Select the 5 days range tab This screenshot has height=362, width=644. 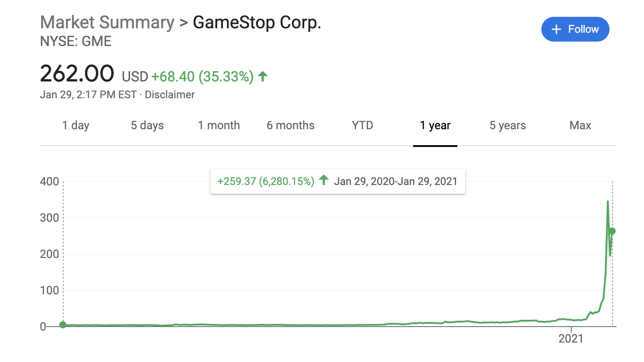tap(147, 126)
